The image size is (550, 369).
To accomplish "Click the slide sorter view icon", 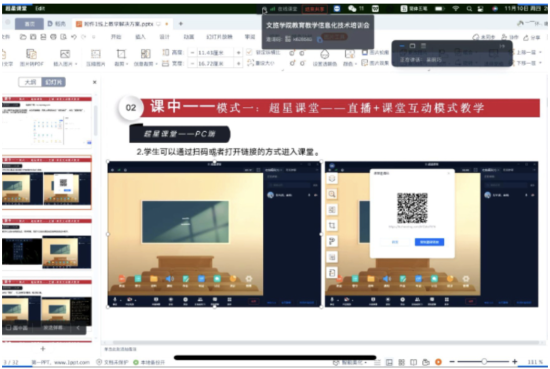I will tap(402, 362).
